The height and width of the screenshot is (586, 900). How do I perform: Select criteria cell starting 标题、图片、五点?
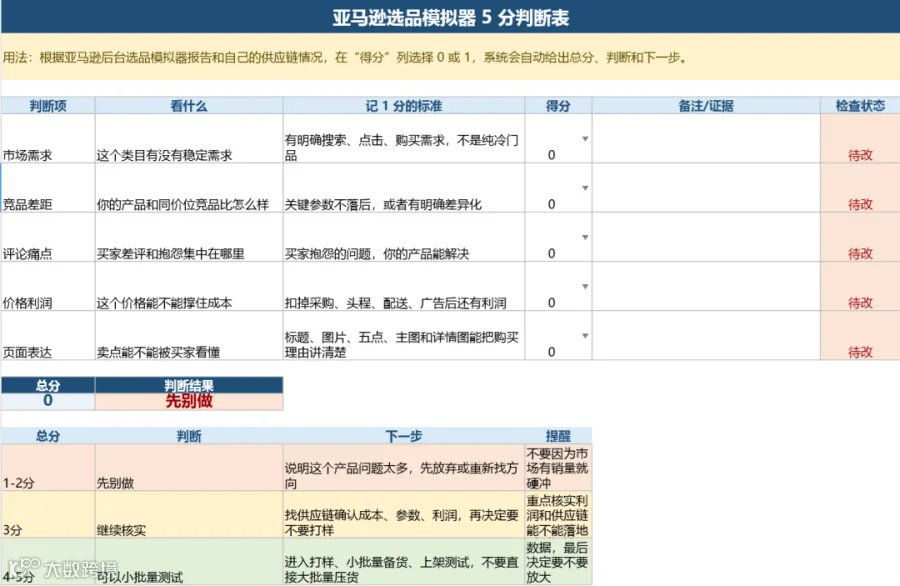(x=404, y=336)
